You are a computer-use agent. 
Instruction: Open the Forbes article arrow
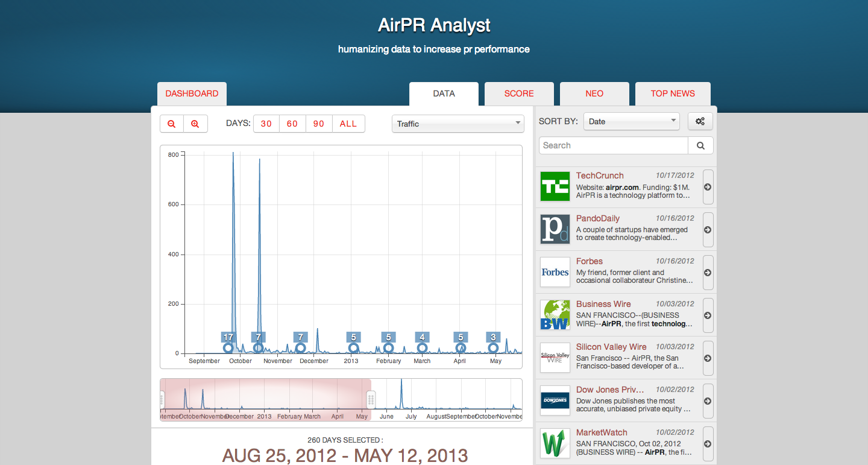coord(708,273)
